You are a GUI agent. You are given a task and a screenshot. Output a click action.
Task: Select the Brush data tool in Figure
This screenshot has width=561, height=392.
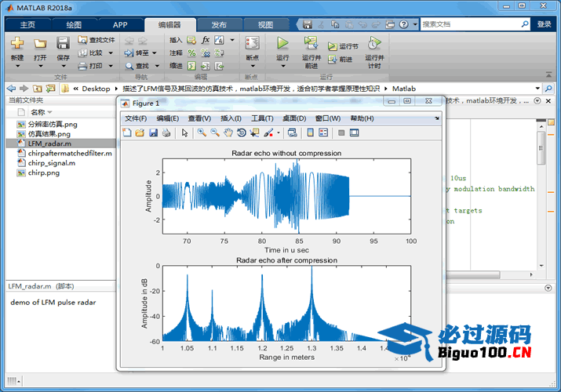tap(268, 133)
